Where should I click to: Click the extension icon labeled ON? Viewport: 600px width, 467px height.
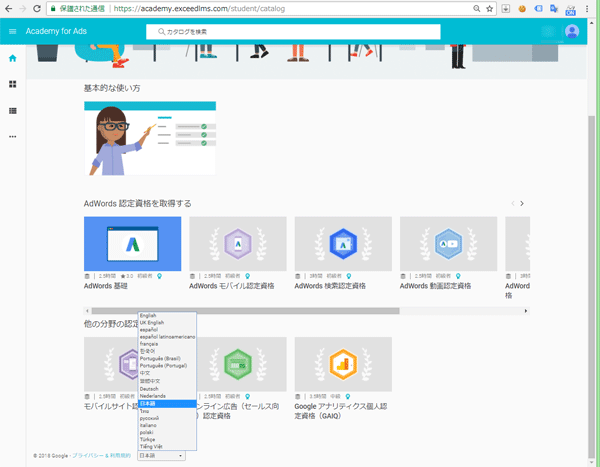point(570,10)
